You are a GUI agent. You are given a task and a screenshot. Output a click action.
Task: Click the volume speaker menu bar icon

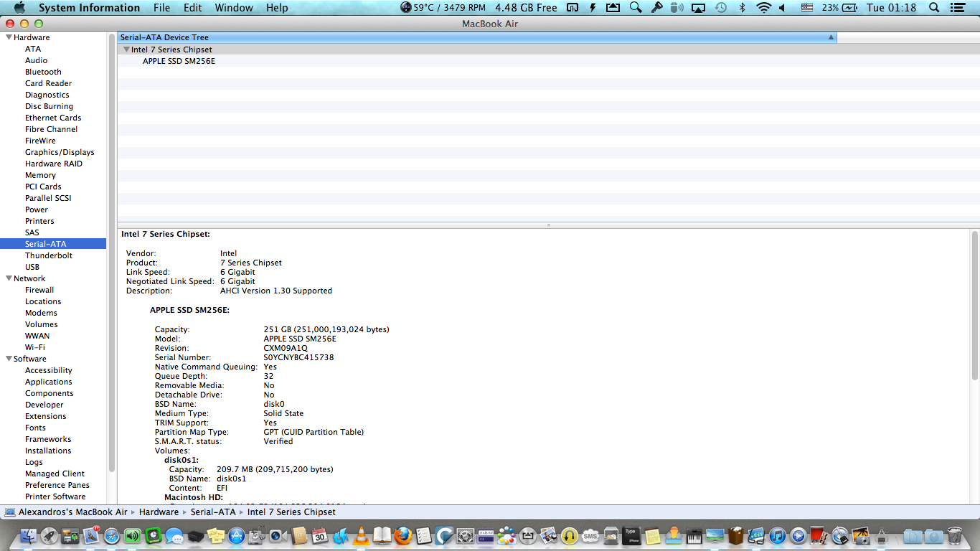(783, 8)
